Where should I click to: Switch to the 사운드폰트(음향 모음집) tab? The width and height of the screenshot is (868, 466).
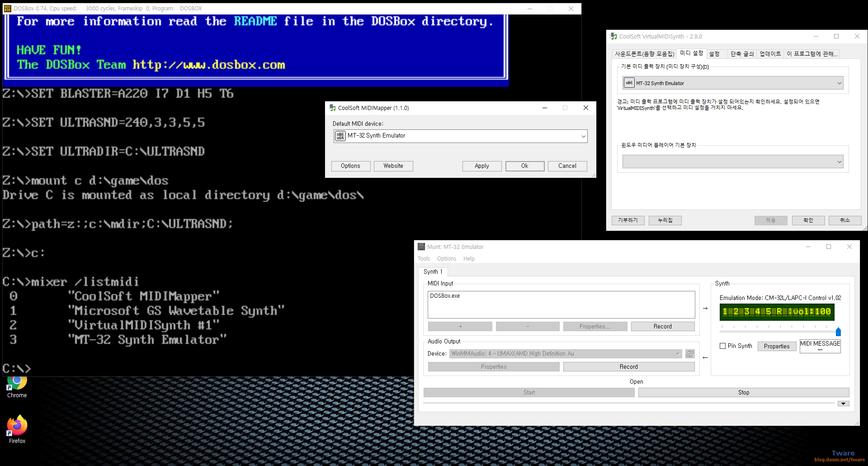(x=644, y=54)
